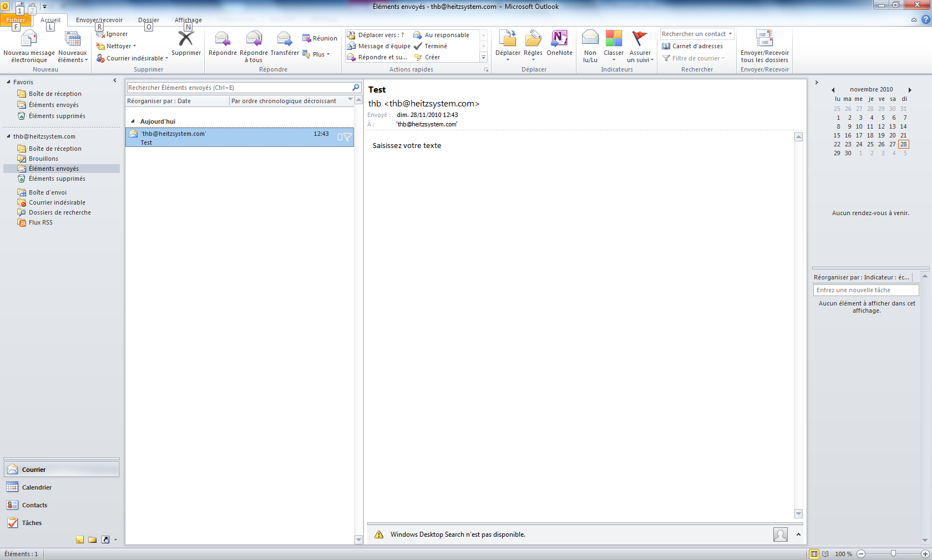Switch to reading view in status bar
The height and width of the screenshot is (560, 932).
pyautogui.click(x=825, y=554)
